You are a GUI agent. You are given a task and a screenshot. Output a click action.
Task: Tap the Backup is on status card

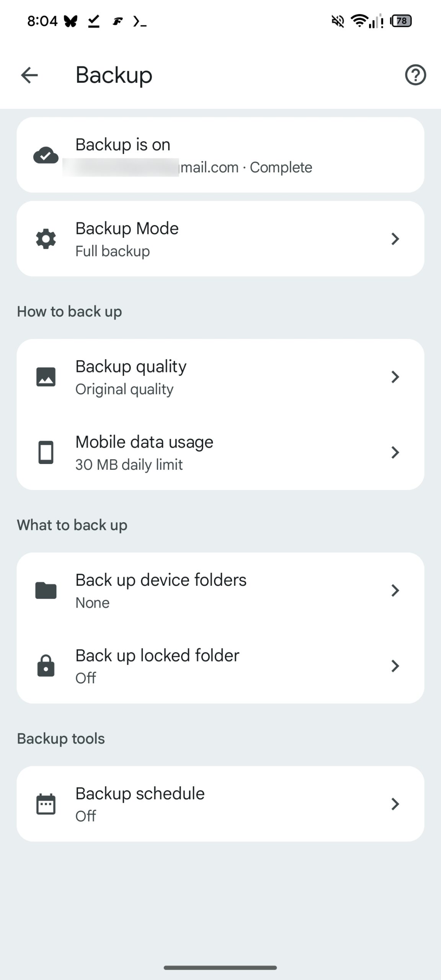(x=220, y=155)
